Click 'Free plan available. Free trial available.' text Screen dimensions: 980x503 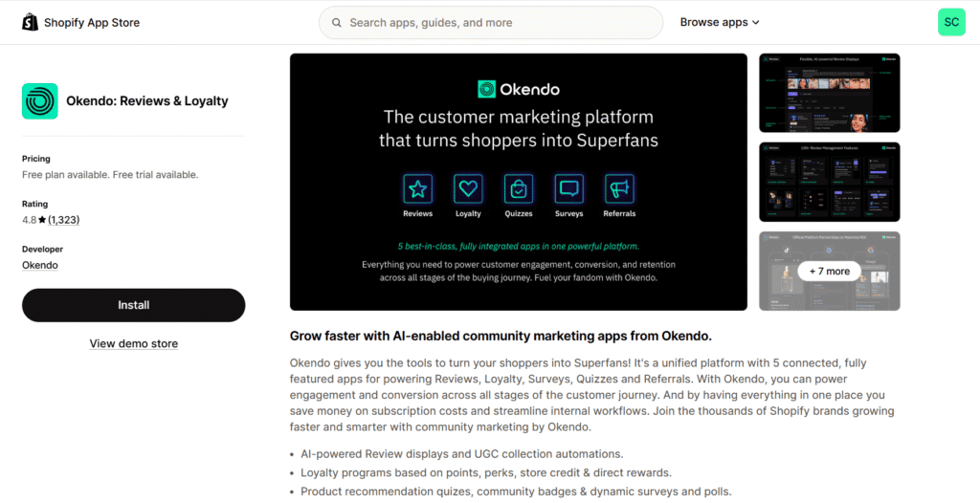point(110,175)
